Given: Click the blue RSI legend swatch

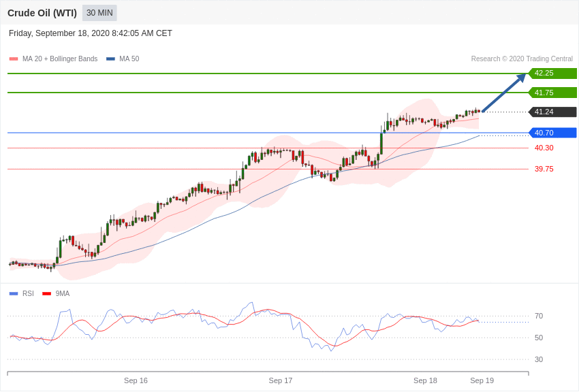Looking at the screenshot, I should click(14, 294).
